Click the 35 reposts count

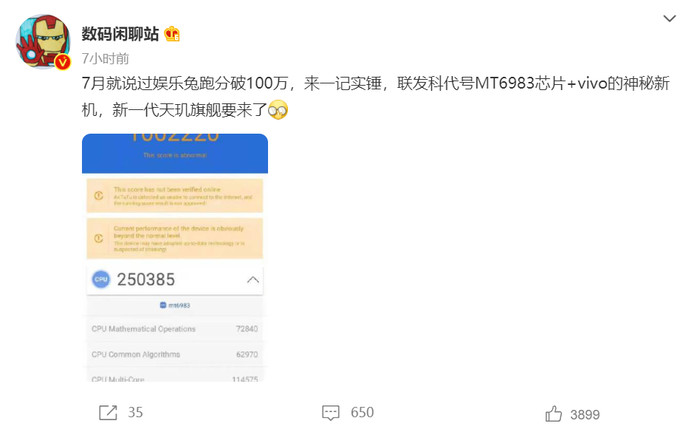pyautogui.click(x=135, y=412)
